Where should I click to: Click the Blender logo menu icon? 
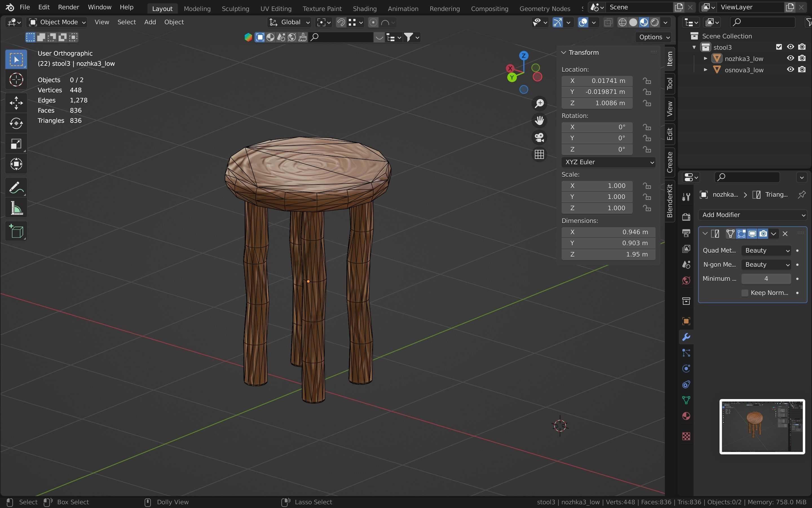pos(10,7)
